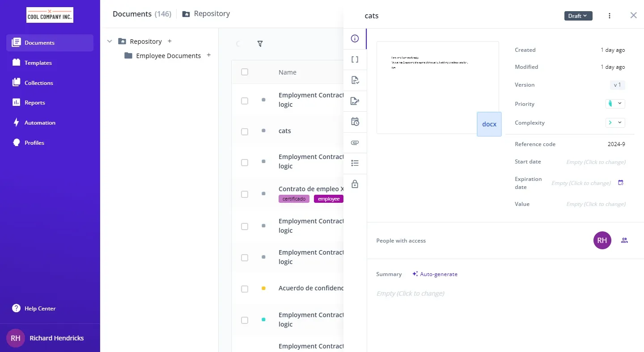Screen dimensions: 644x352
Task: Collapse the Repository tree node
Action: click(x=110, y=42)
